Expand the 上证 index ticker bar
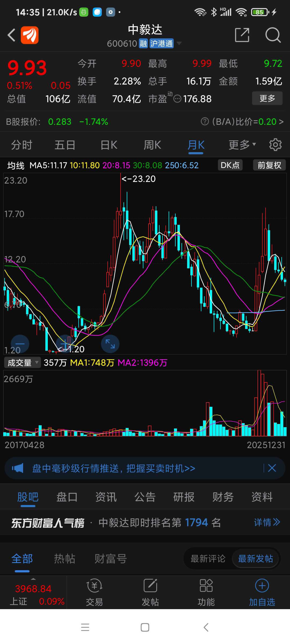The image size is (290, 644). (33, 592)
